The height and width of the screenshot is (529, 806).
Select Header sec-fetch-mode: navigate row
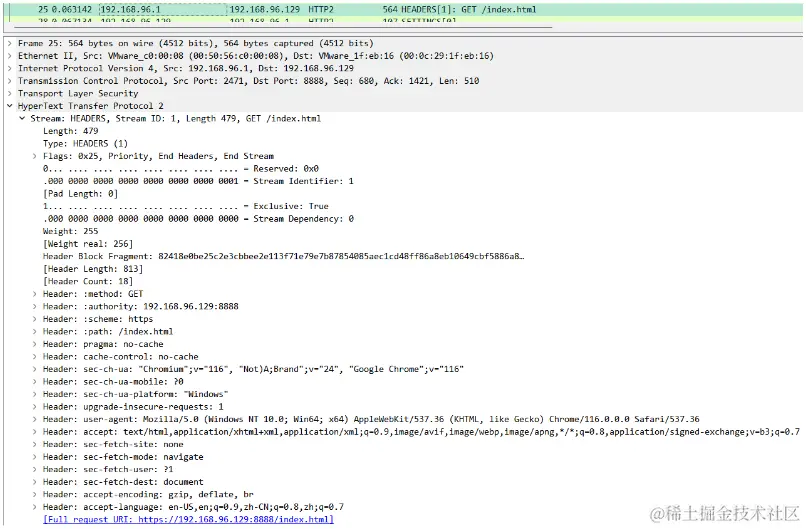tap(123, 457)
